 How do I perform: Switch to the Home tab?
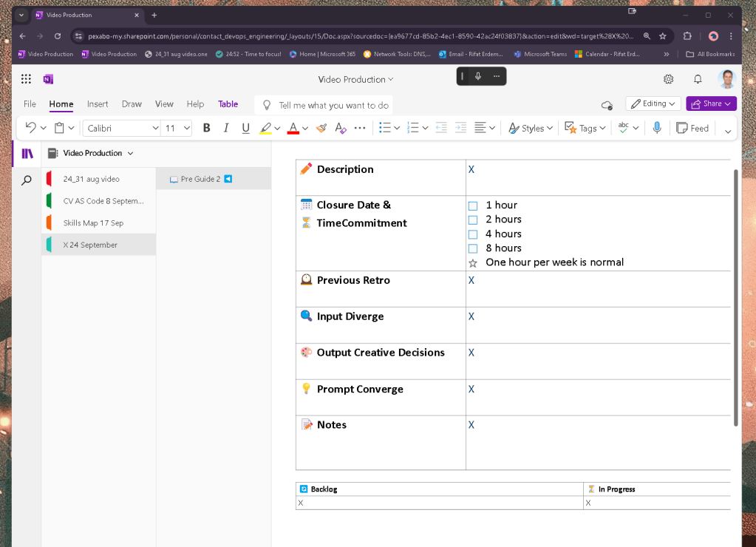61,104
